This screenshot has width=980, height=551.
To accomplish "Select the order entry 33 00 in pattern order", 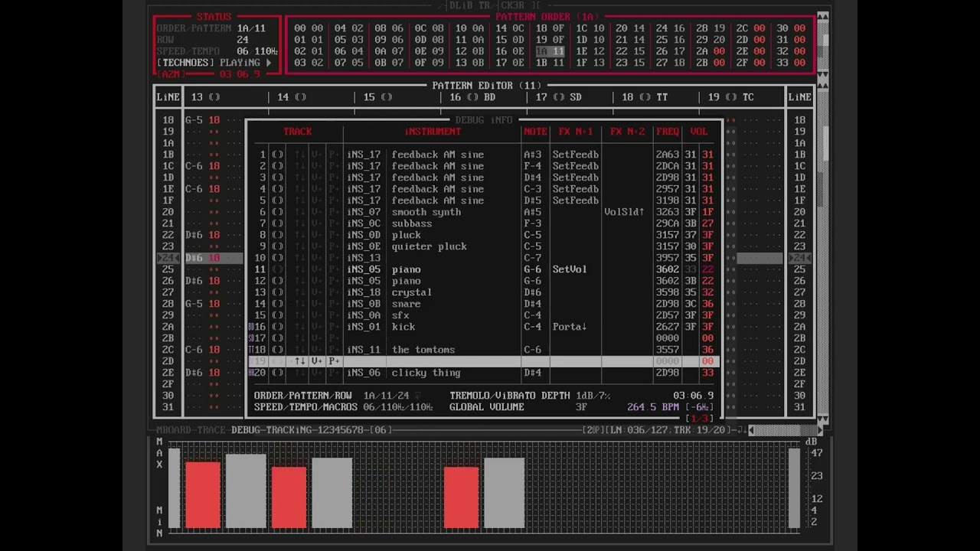I will [791, 63].
